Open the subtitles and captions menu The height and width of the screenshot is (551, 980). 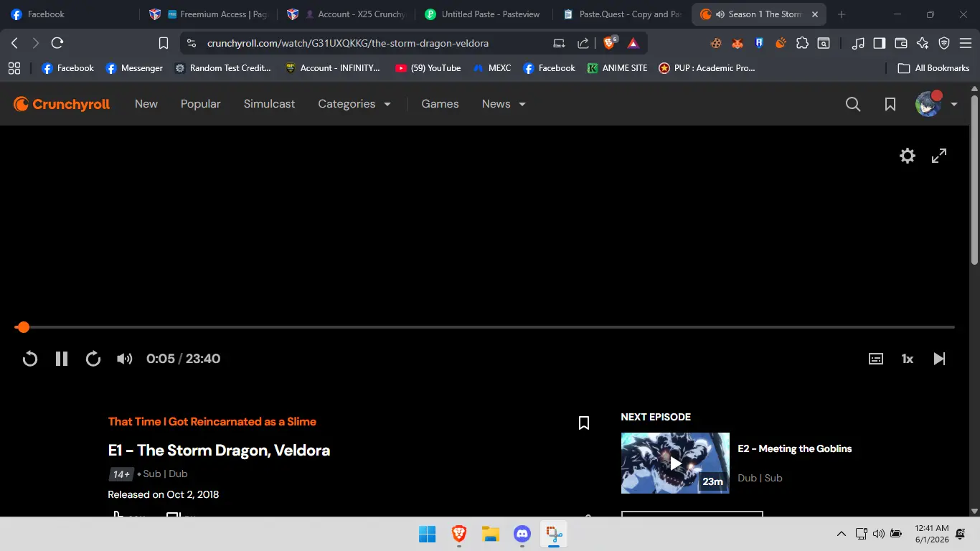876,359
